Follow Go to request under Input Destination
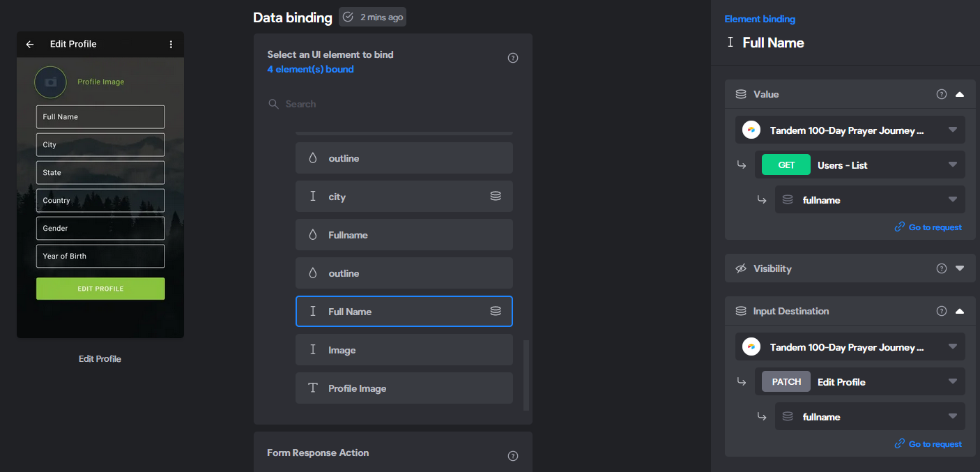Viewport: 980px width, 472px height. 928,444
